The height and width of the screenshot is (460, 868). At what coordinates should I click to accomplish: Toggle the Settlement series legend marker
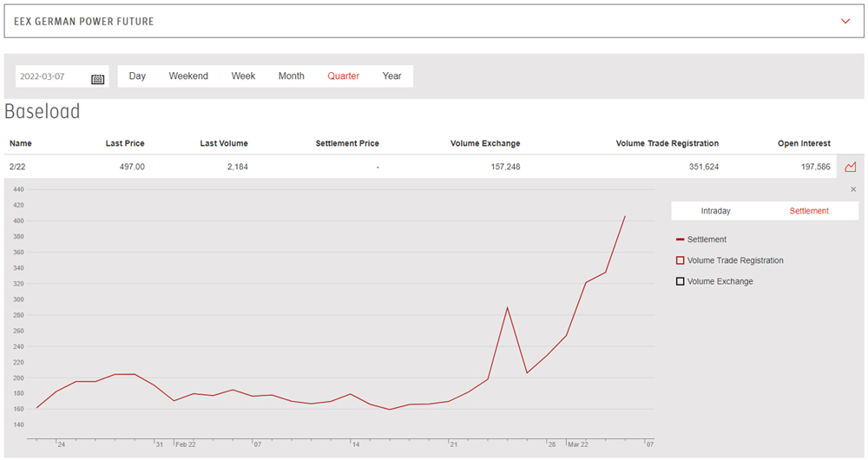click(x=680, y=240)
